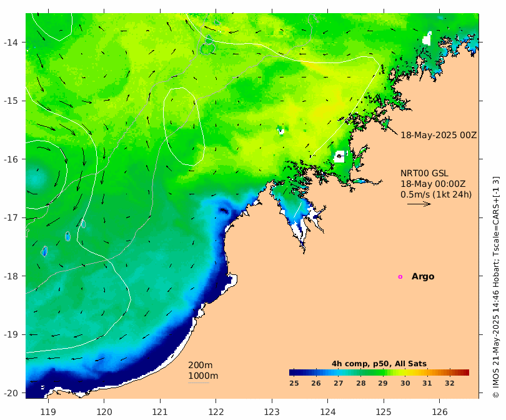506x420 pixels.
Task: Click the '1000m' depth contour label
Action: tap(203, 376)
